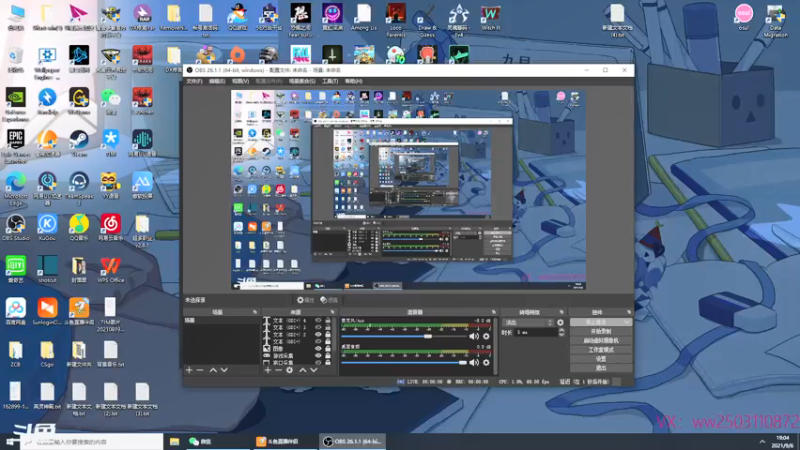800x450 pixels.
Task: Open source properties gear in sources toolbar
Action: [289, 370]
